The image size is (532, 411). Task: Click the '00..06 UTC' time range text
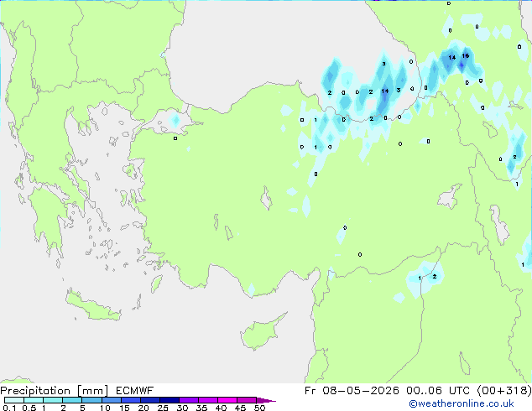click(438, 391)
